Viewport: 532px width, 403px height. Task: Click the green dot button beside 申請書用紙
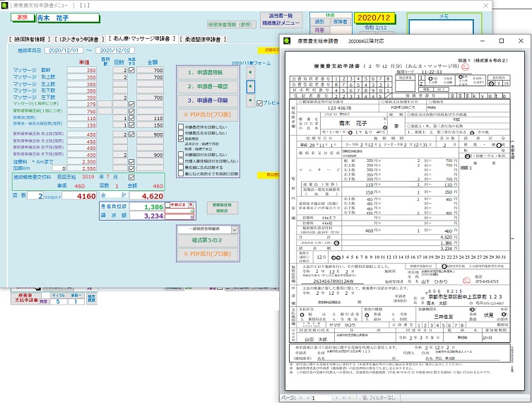point(250,72)
